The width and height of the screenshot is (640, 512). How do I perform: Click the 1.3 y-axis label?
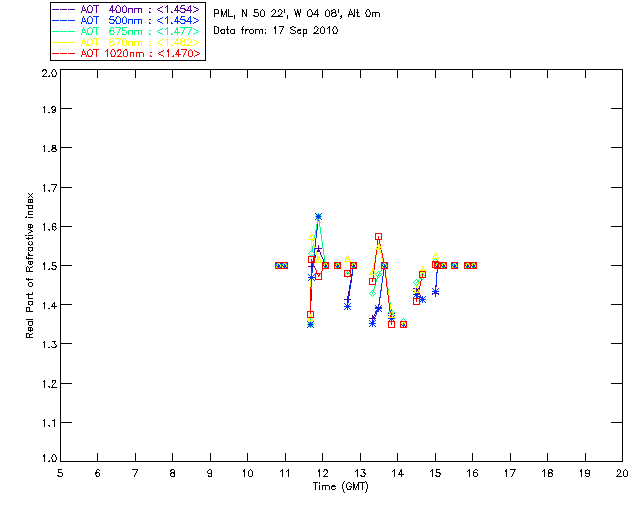[49, 344]
